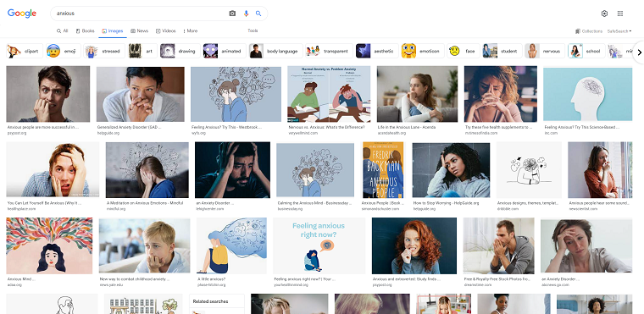Open the Collections bookmark link
Screen dimensions: 644x314
click(589, 31)
